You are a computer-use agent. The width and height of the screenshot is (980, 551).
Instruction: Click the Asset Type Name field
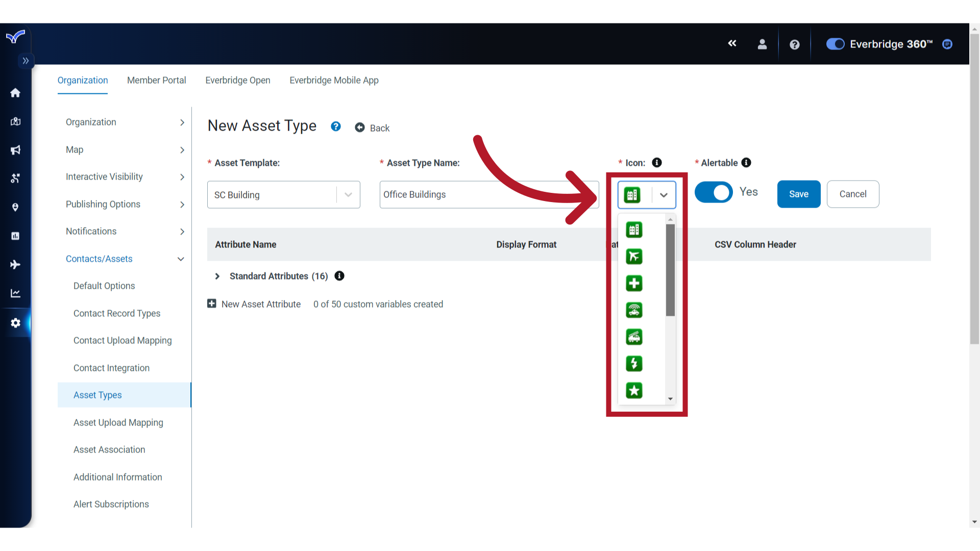click(x=489, y=194)
